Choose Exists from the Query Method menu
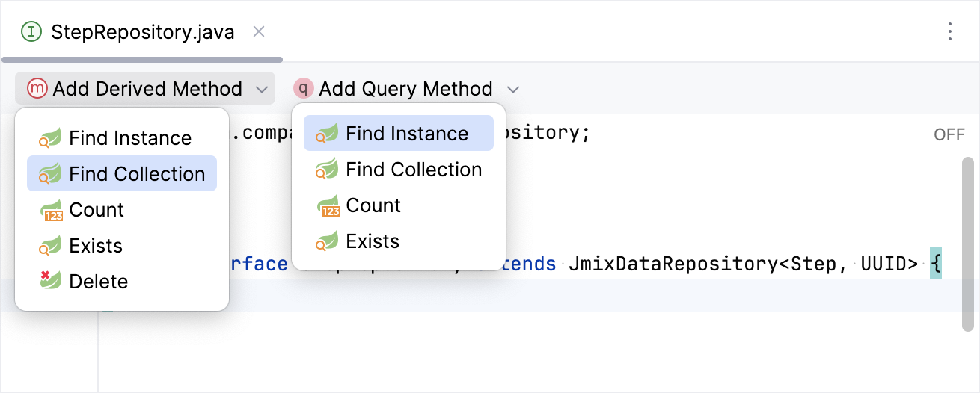Viewport: 980px width, 393px height. coord(373,241)
